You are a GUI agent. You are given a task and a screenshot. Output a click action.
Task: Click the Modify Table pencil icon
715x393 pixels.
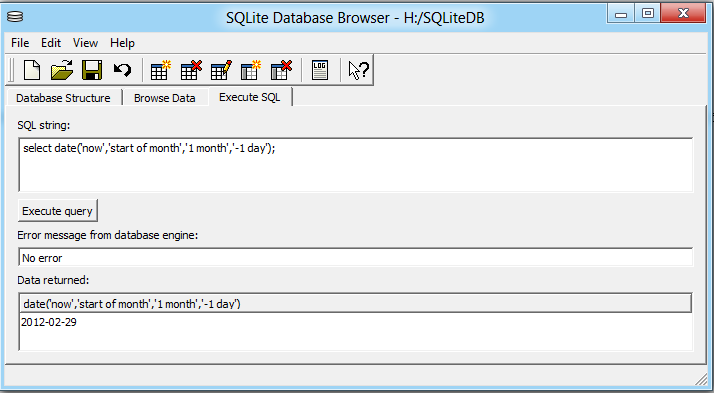[x=221, y=70]
